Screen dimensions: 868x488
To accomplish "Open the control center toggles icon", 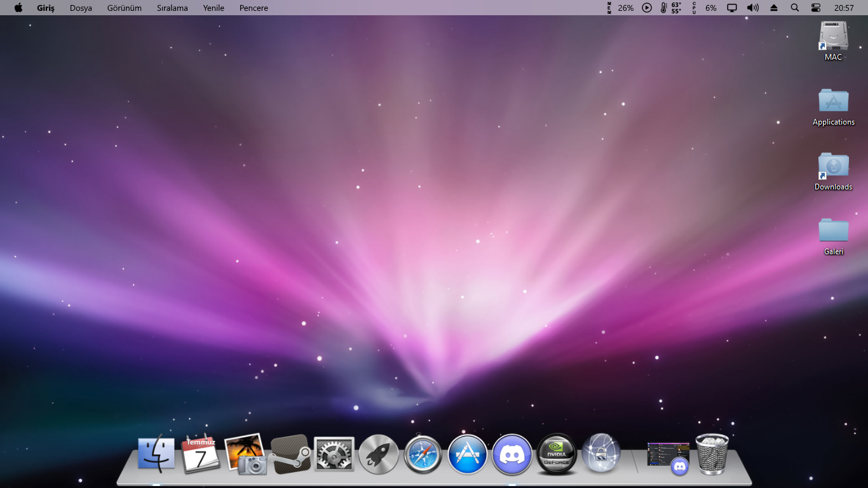I will (816, 8).
